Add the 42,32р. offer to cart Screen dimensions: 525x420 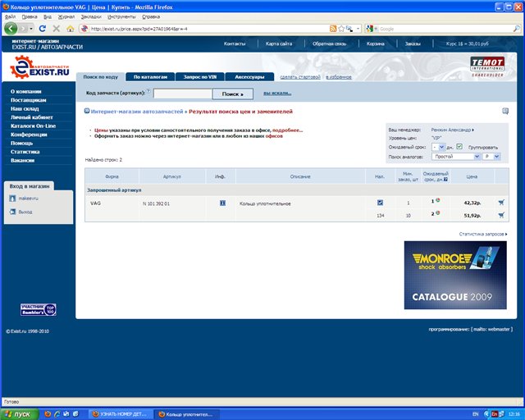(x=501, y=203)
